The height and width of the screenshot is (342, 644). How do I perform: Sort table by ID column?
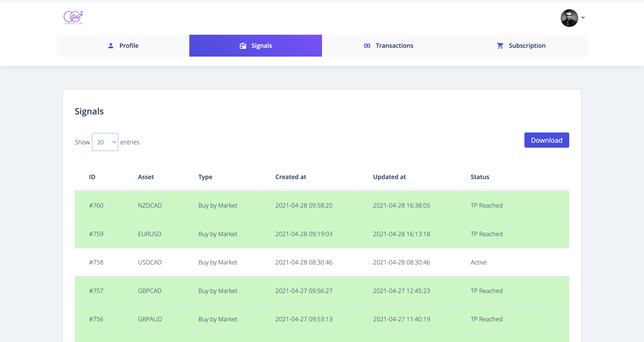coord(92,177)
